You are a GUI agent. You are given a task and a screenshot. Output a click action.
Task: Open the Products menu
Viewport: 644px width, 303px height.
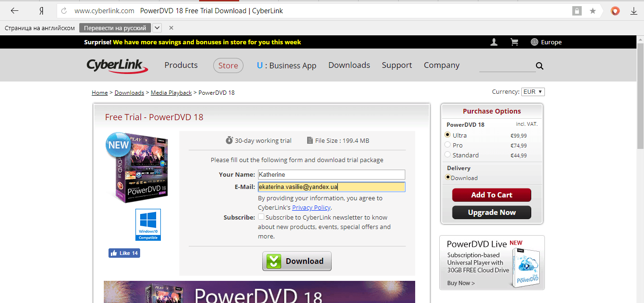point(181,65)
